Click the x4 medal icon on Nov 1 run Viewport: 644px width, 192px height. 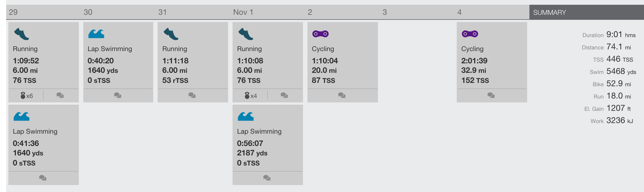click(251, 95)
